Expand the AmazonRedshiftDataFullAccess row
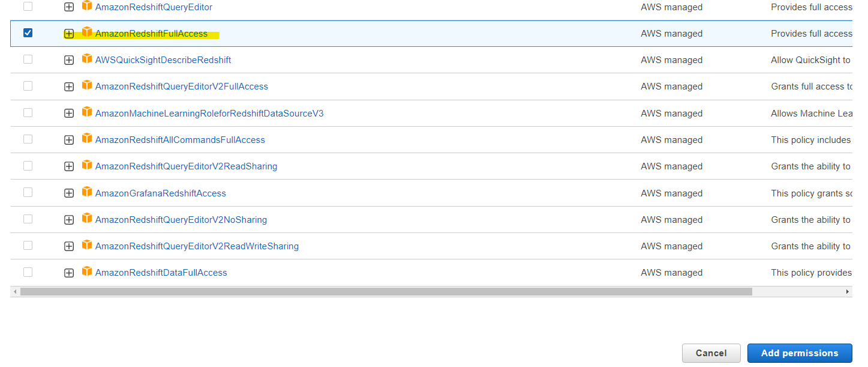Screen dimensions: 868x367 pos(69,273)
